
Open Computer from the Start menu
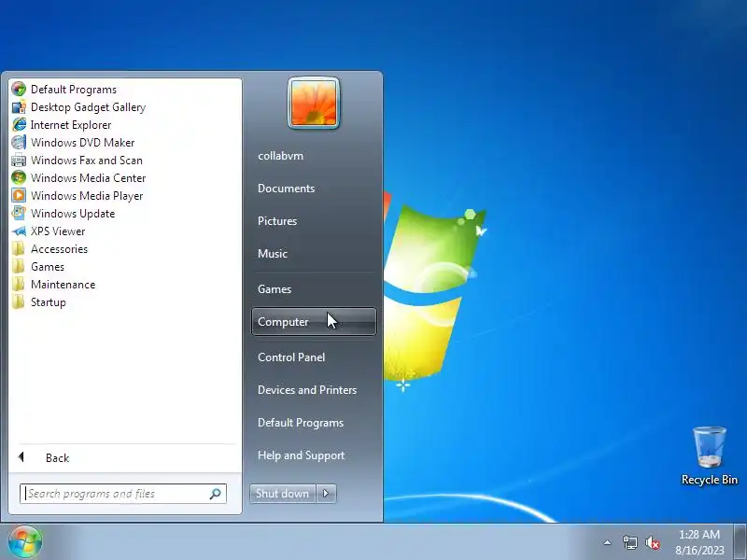pos(314,322)
